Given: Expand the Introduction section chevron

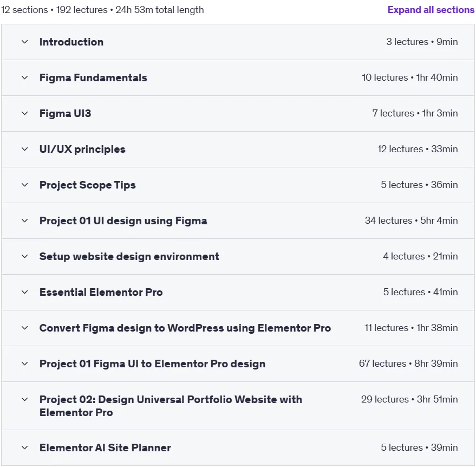Looking at the screenshot, I should (x=24, y=42).
